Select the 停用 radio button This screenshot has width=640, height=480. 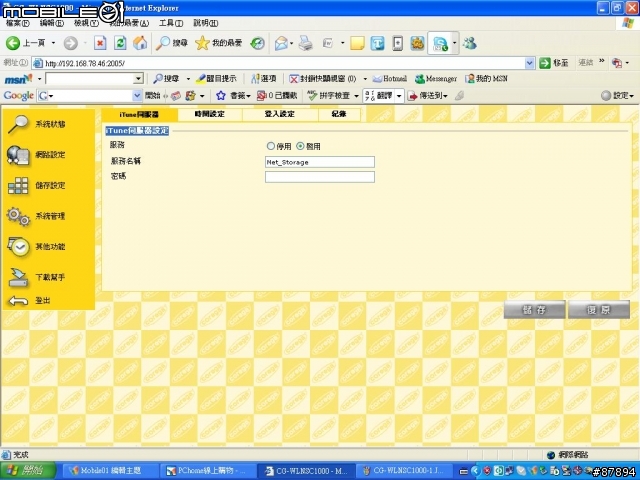click(270, 146)
